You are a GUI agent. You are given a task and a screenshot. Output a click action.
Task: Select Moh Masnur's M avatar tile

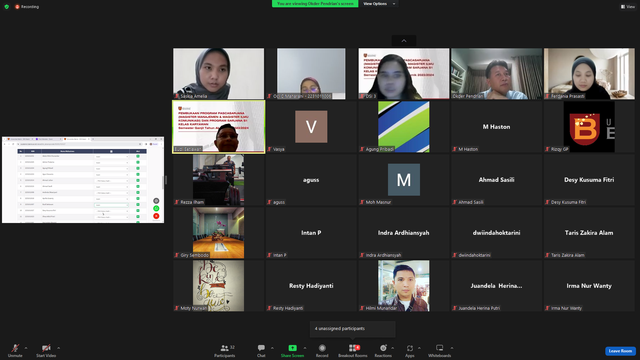coord(404,180)
